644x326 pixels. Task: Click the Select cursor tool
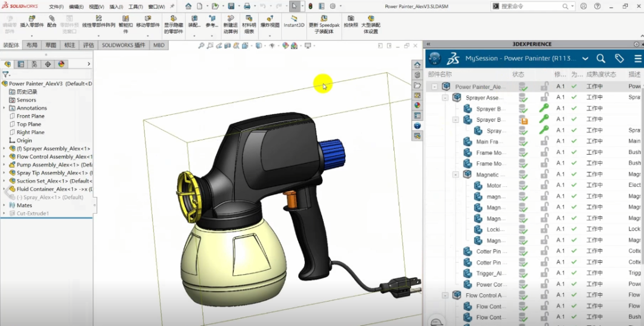[x=295, y=6]
